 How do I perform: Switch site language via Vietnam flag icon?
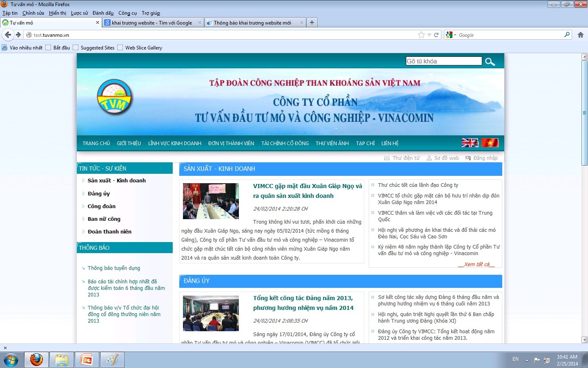tap(490, 143)
